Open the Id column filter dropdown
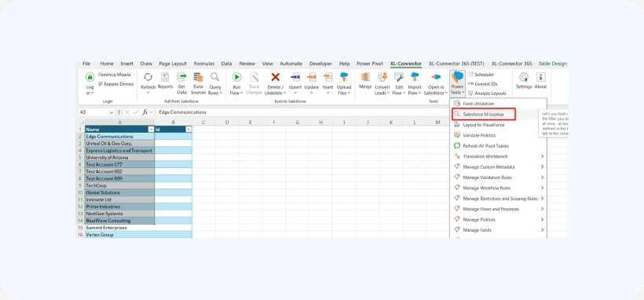The height and width of the screenshot is (300, 644). (188, 130)
